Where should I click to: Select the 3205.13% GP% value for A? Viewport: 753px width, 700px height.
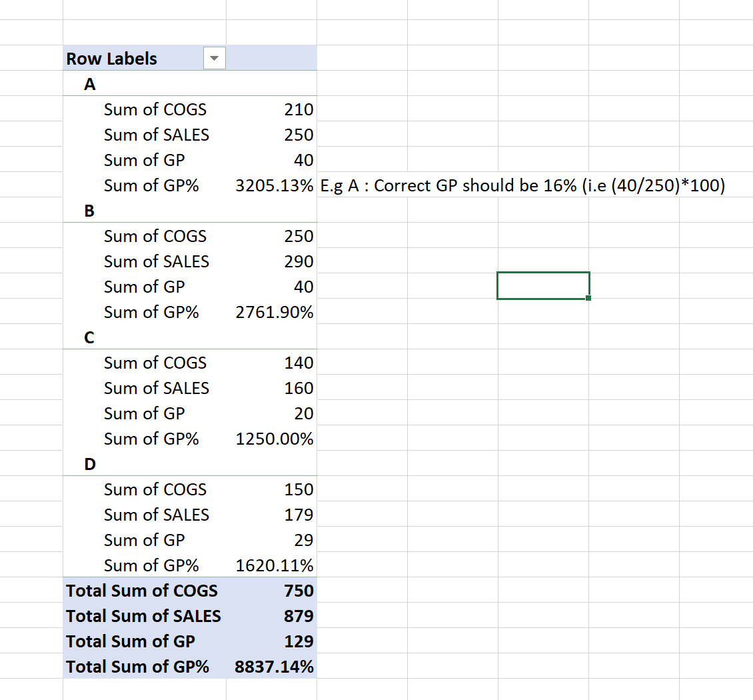(x=275, y=185)
